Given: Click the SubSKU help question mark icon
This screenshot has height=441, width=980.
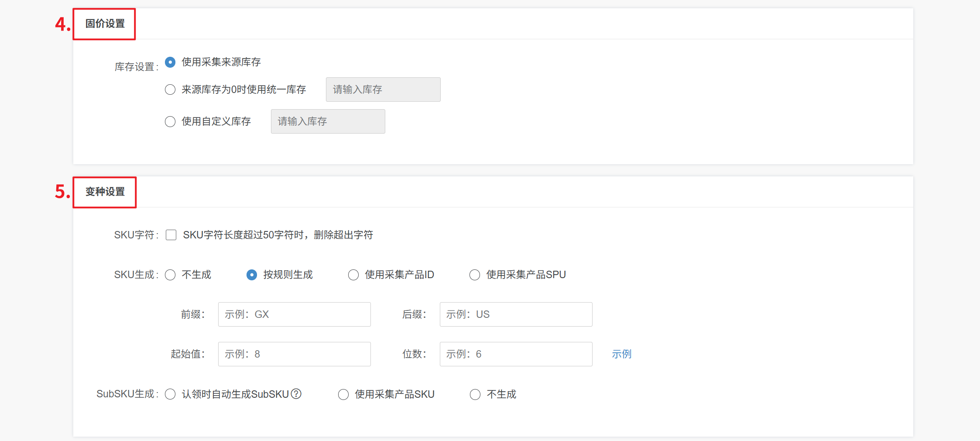Looking at the screenshot, I should (x=296, y=394).
